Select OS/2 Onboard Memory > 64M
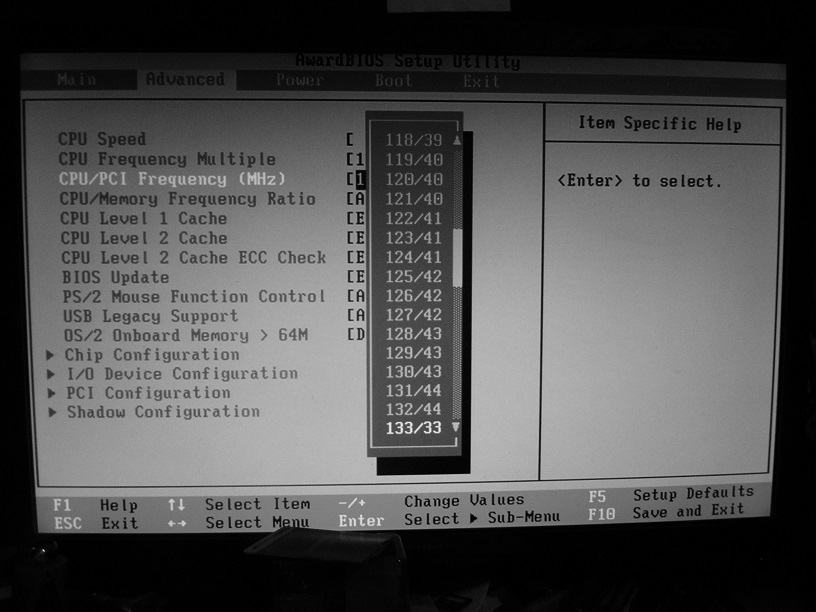Viewport: 816px width, 612px height. [x=186, y=335]
